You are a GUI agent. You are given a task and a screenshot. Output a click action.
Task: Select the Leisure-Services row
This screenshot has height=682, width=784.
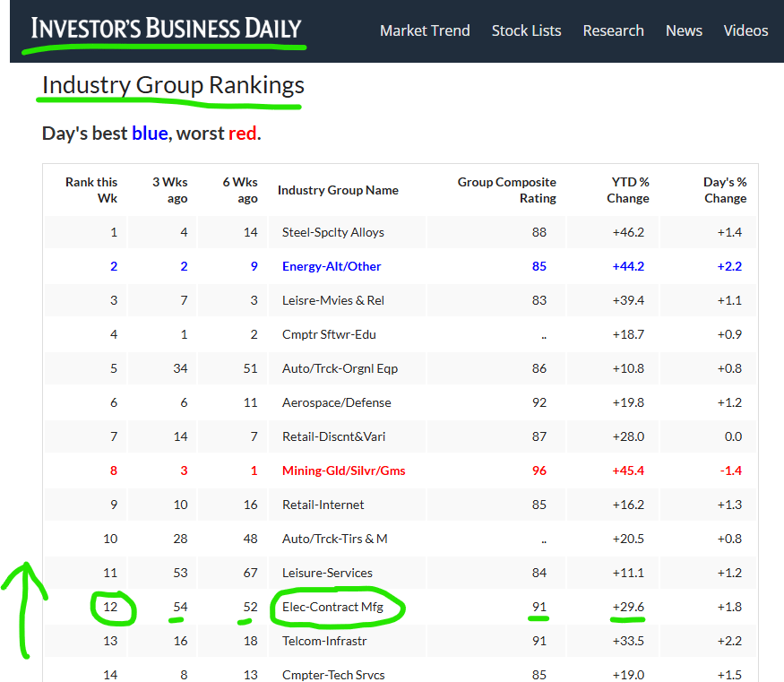401,573
